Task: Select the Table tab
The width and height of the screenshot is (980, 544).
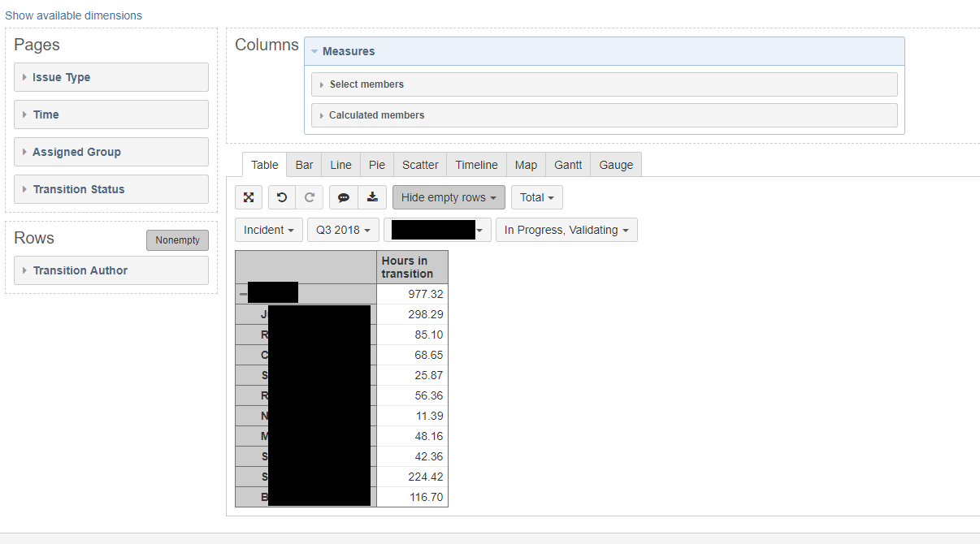Action: (x=265, y=165)
